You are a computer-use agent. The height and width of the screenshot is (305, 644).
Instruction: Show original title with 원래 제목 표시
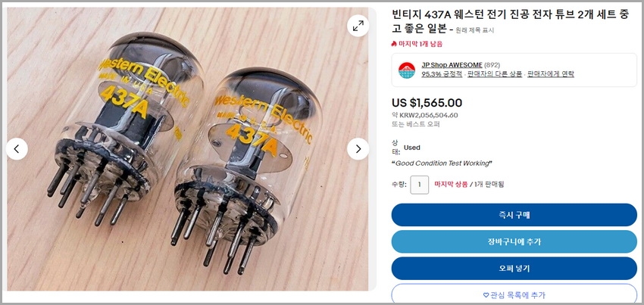point(475,30)
